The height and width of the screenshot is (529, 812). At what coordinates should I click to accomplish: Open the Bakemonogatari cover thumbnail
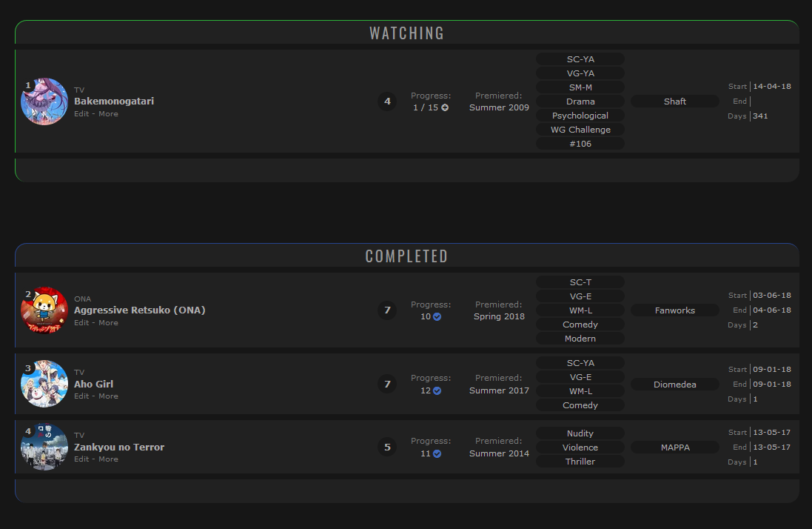point(44,102)
